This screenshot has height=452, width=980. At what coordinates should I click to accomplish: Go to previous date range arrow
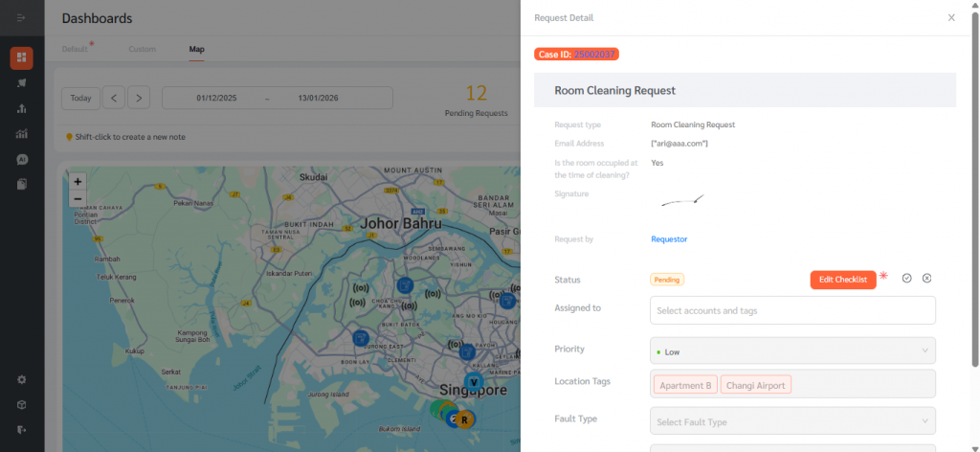click(x=114, y=98)
